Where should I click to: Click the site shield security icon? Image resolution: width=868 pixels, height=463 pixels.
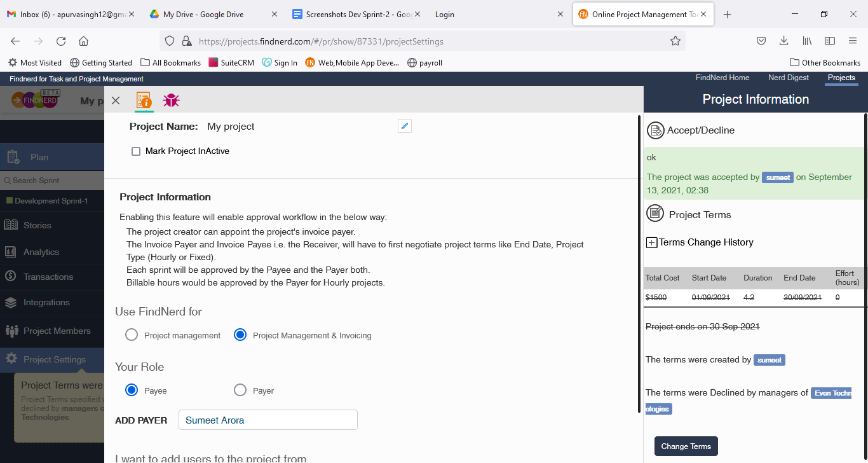pyautogui.click(x=170, y=41)
